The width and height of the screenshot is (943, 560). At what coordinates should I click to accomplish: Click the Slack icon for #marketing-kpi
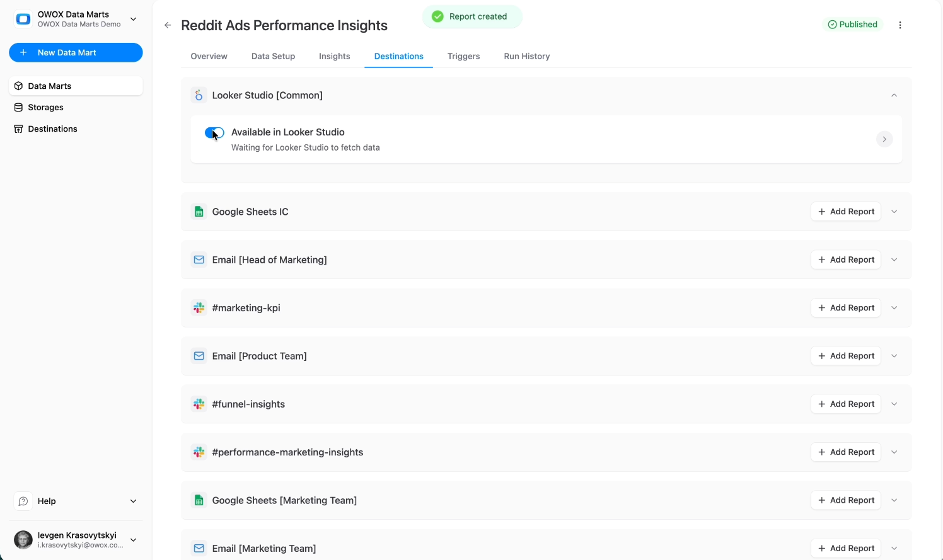point(199,307)
